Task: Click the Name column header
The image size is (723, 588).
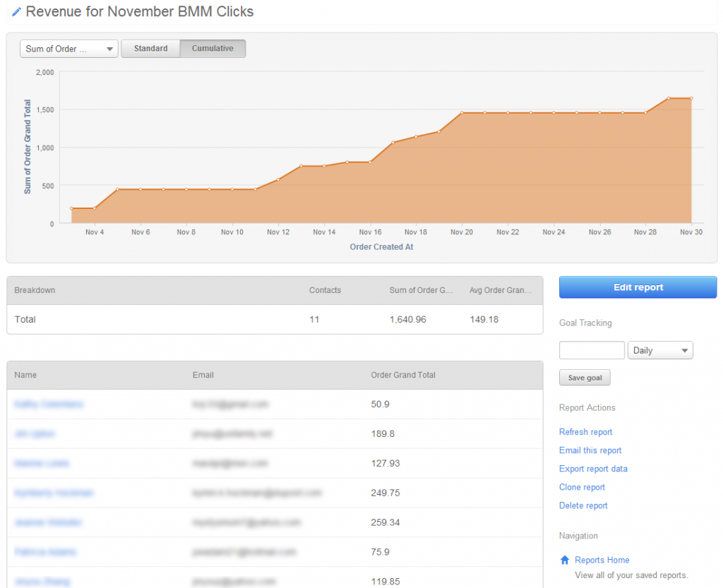Action: pos(25,375)
